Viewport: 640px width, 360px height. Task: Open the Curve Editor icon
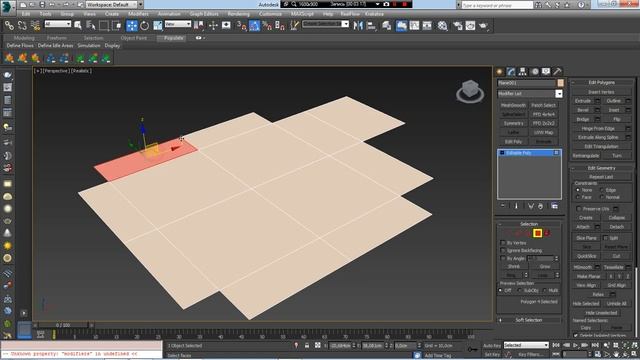click(x=414, y=26)
